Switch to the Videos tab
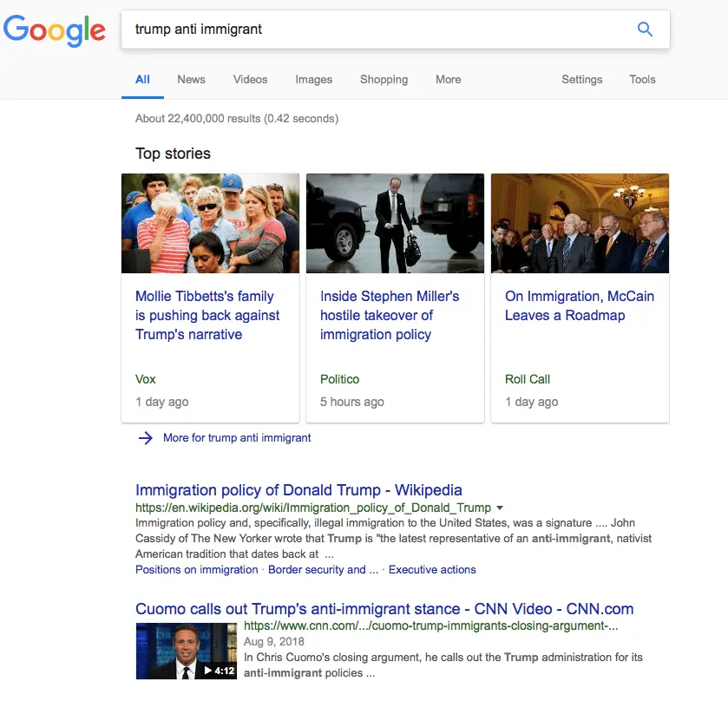The image size is (728, 701). [x=250, y=79]
